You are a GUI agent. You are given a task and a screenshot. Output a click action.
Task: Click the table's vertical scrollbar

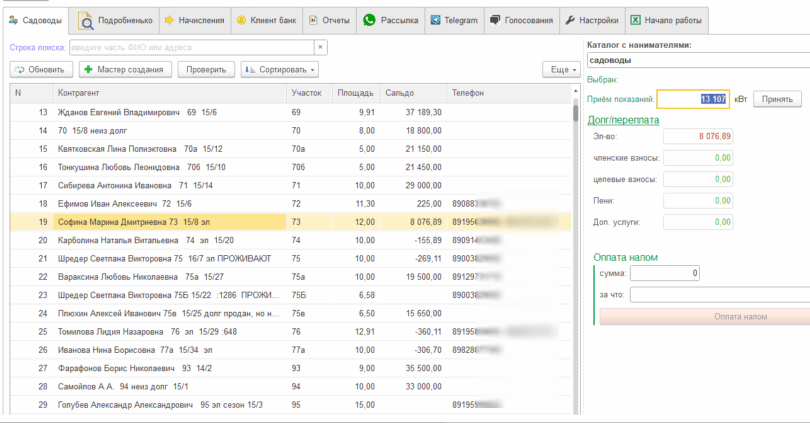pyautogui.click(x=576, y=250)
